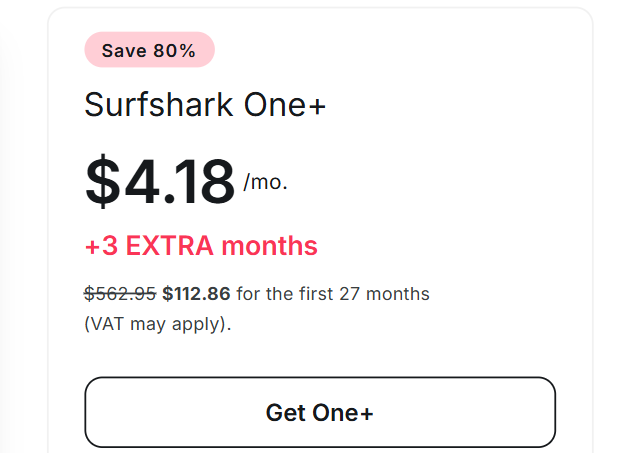Click the $4.18 monthly price
Viewport: 628px width, 453px height.
click(160, 181)
